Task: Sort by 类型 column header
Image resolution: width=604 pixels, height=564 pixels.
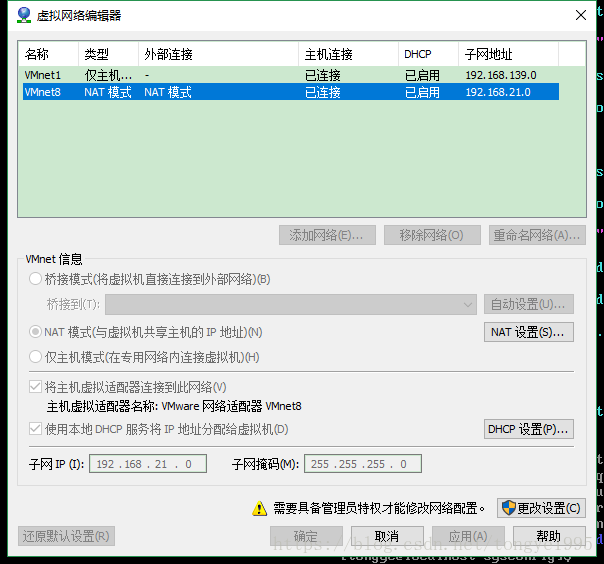Action: (109, 54)
